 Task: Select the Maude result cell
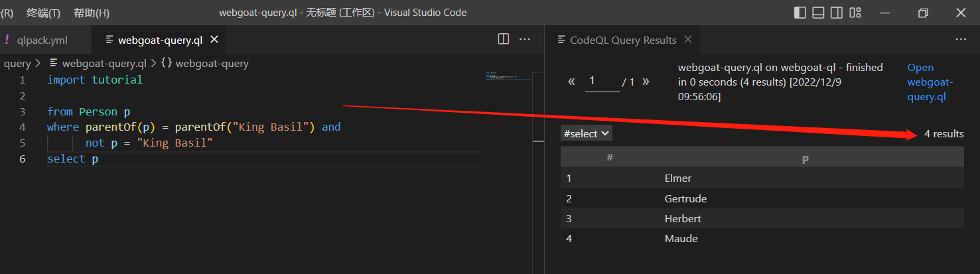pos(681,238)
